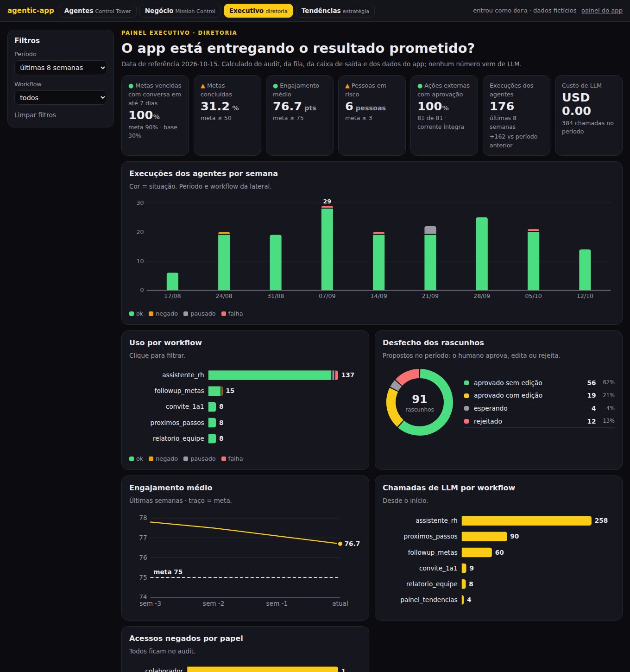Click the agentic-app brand logo

click(x=31, y=11)
